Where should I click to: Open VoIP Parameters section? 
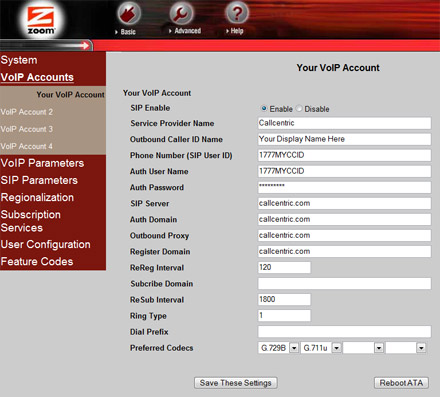pyautogui.click(x=42, y=163)
